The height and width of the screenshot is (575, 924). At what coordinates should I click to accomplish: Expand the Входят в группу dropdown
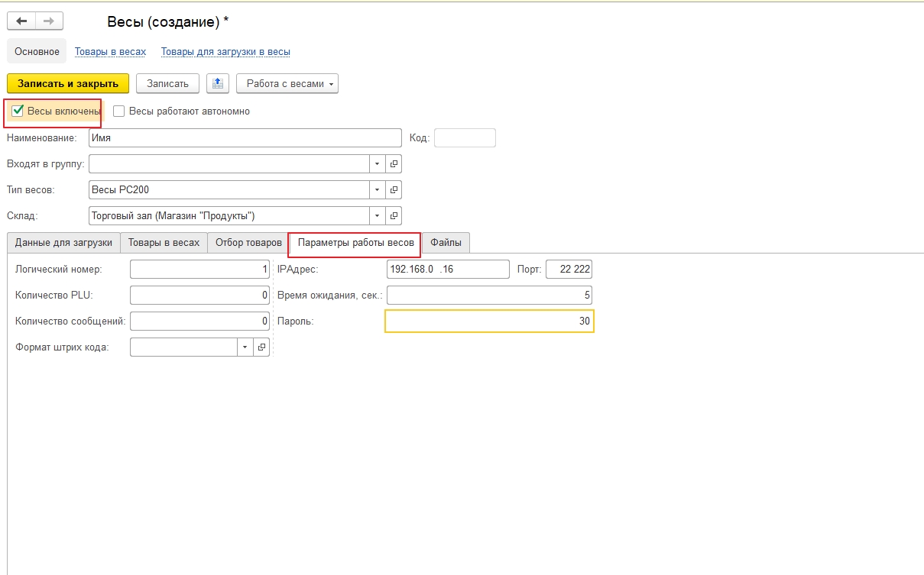coord(378,163)
